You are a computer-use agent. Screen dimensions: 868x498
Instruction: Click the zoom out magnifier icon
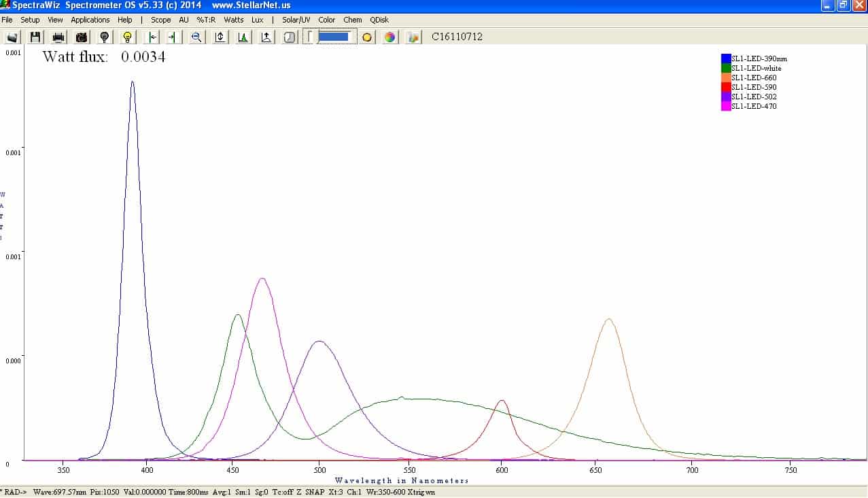(196, 37)
